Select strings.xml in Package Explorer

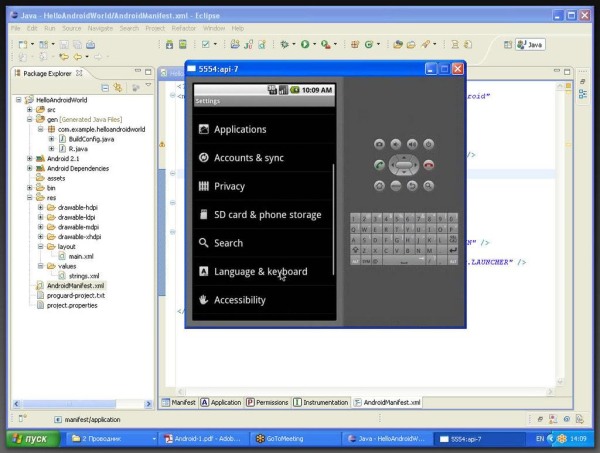coord(81,276)
